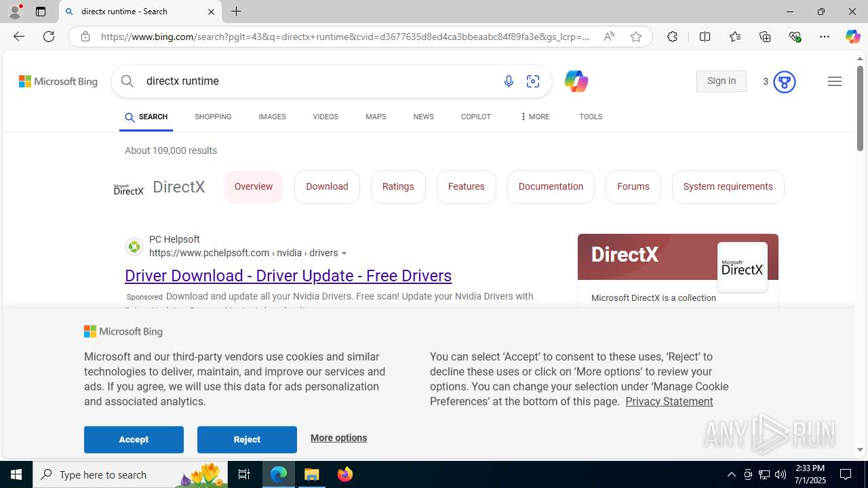Image resolution: width=868 pixels, height=488 pixels.
Task: Click the Sign in button
Action: pyautogui.click(x=722, y=81)
